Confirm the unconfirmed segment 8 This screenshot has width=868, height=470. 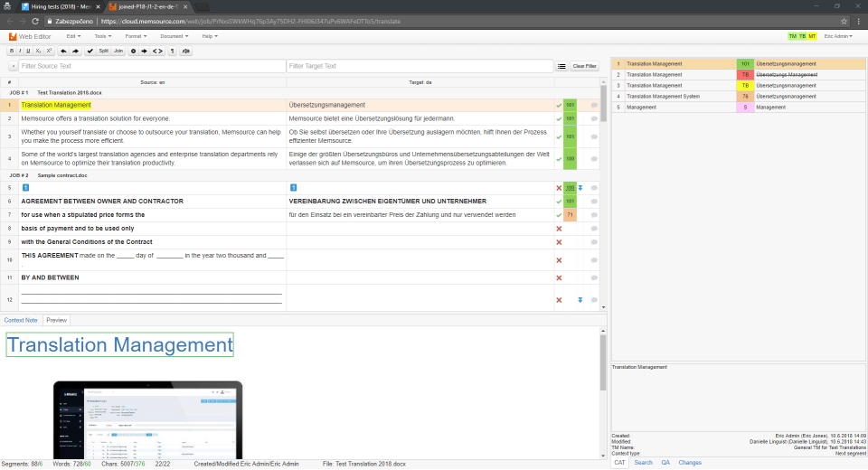click(x=559, y=229)
